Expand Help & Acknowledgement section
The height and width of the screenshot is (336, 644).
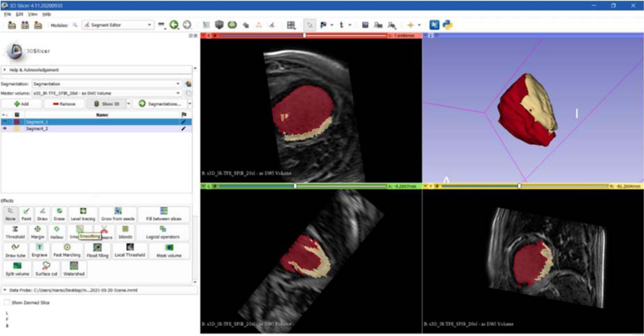pyautogui.click(x=97, y=70)
